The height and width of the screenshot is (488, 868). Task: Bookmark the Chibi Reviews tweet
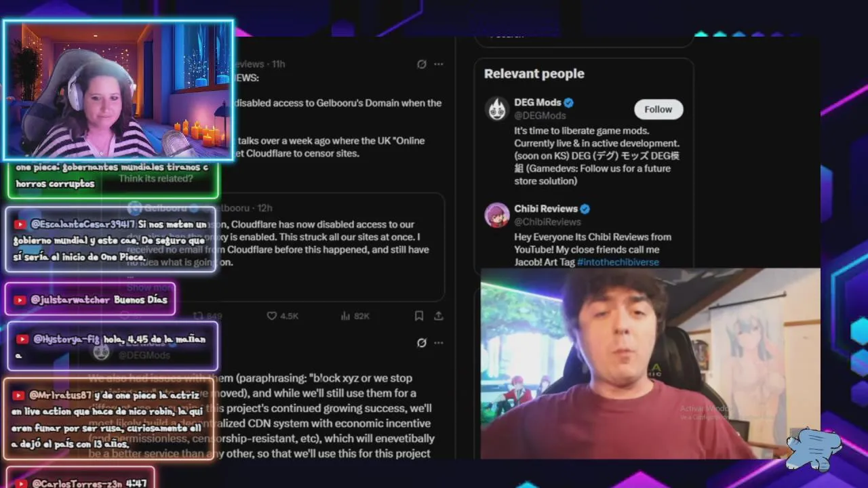(x=419, y=316)
